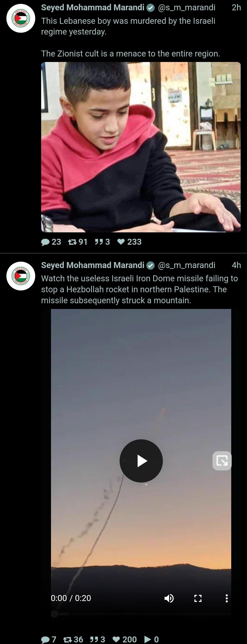Quote the Lebanese boy tweet
This screenshot has height=644, width=247.
point(102,242)
